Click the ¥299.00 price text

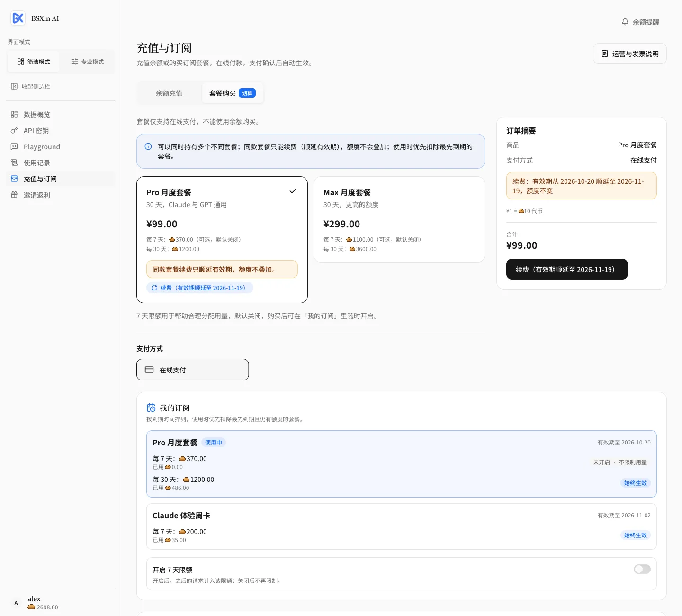(341, 224)
